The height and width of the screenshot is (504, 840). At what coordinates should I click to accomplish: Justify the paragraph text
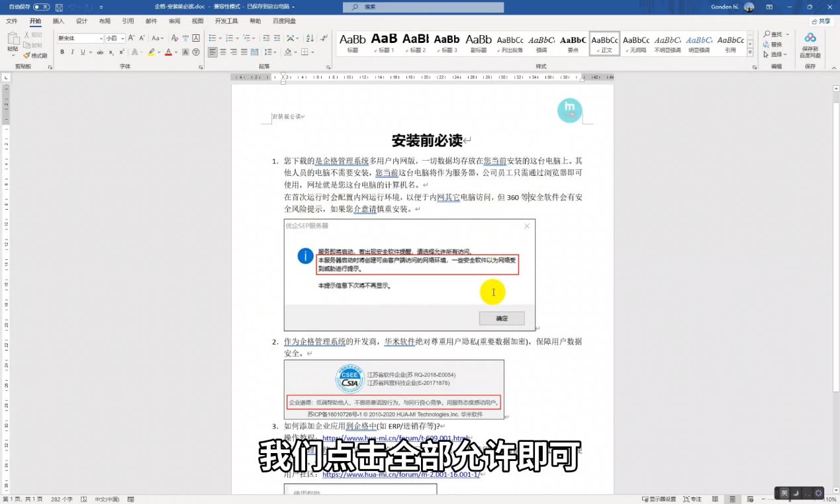[x=244, y=52]
